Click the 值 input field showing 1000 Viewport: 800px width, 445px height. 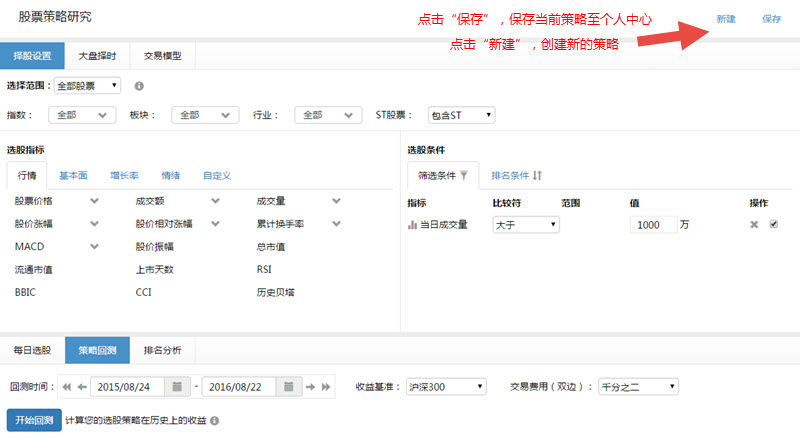(653, 226)
